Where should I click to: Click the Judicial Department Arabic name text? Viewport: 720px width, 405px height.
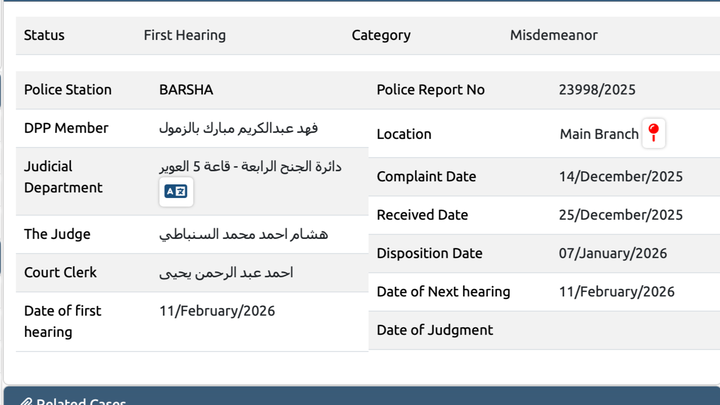click(x=251, y=166)
